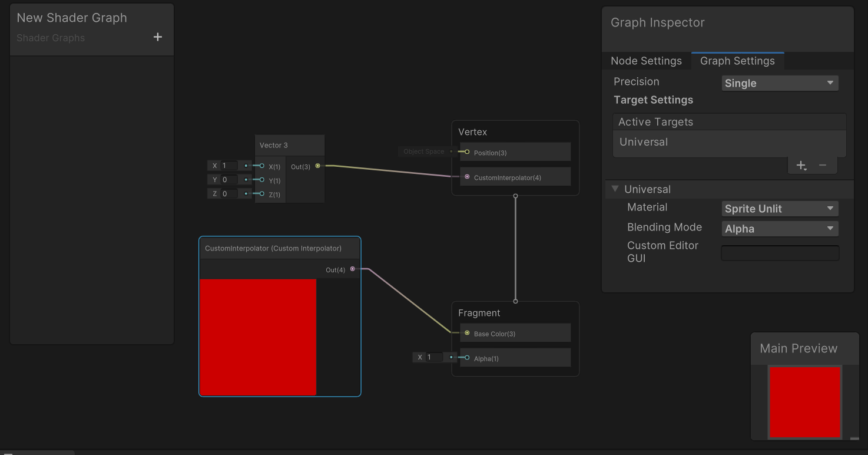Remove active target with the minus button
The image size is (868, 455).
click(823, 166)
